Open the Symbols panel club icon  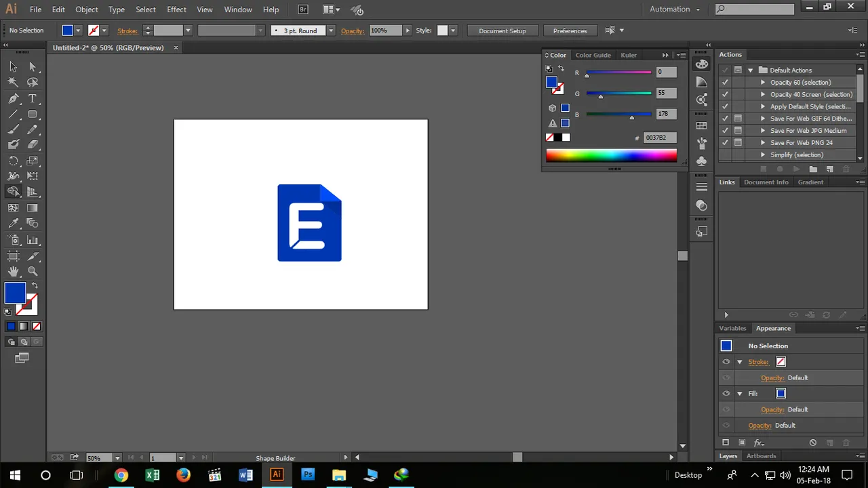click(x=702, y=161)
